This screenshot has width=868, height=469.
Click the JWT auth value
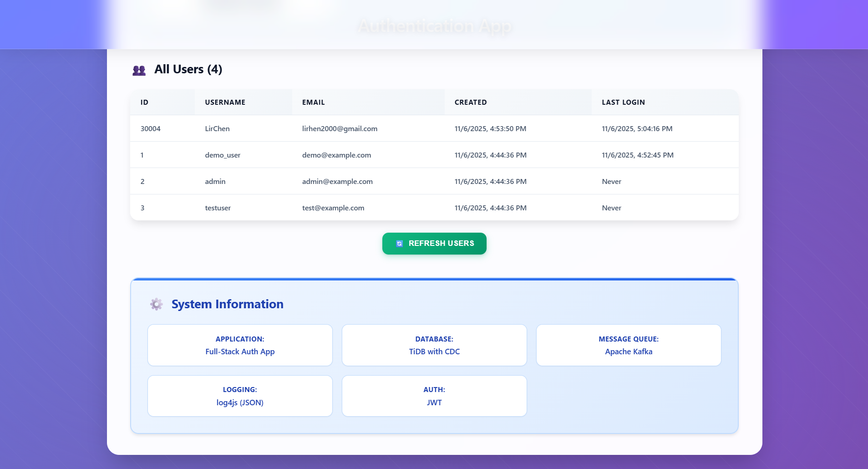(434, 403)
